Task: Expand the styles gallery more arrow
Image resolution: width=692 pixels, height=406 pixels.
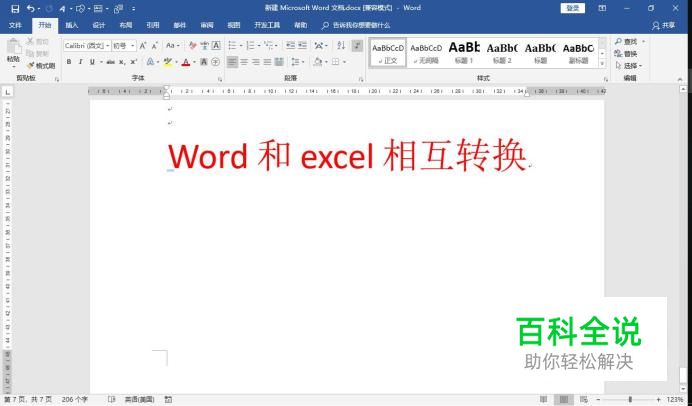Action: pyautogui.click(x=602, y=64)
